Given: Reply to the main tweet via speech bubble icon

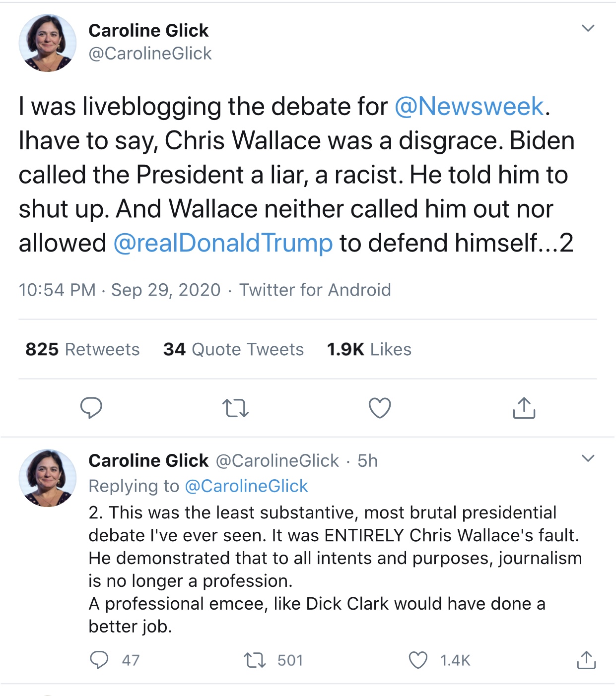Looking at the screenshot, I should [x=91, y=408].
